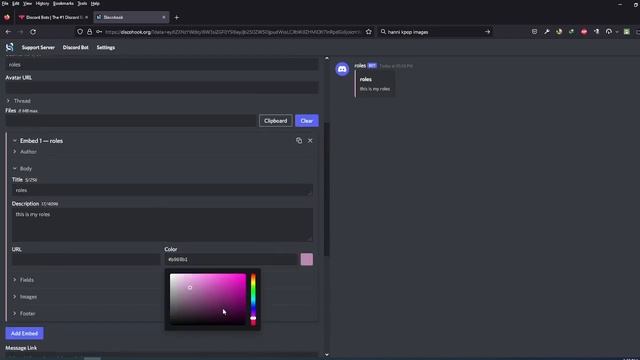640x360 pixels.
Task: Click the username field containing roles
Action: 162,64
